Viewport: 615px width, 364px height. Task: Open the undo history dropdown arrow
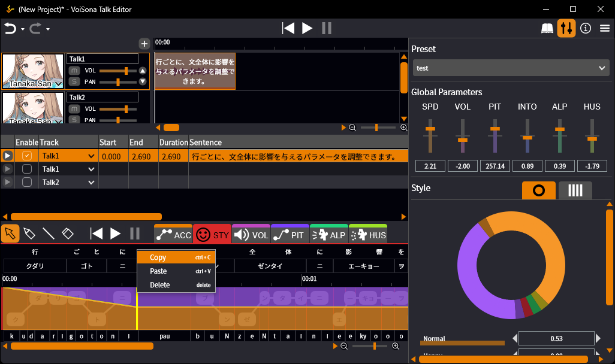23,29
